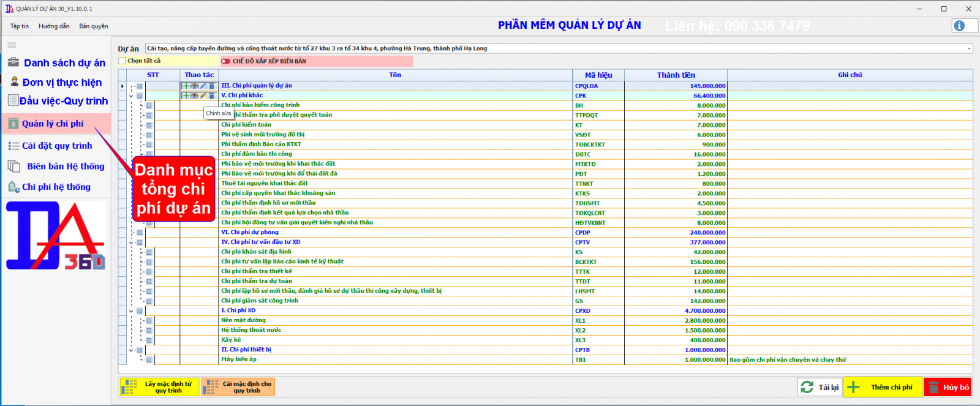Click the Ghi chú column header

point(850,75)
